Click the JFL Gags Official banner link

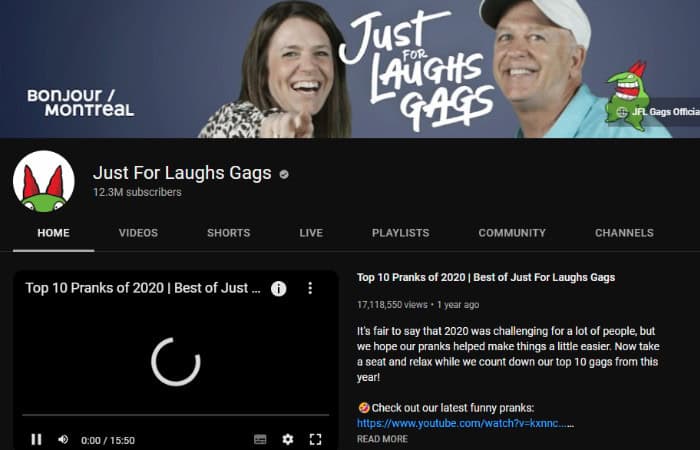658,112
